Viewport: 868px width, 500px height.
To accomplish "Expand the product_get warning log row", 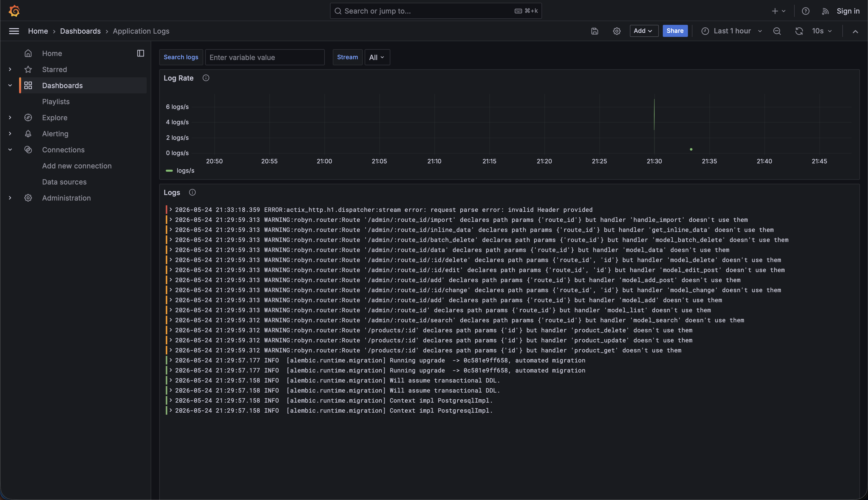I will coord(171,350).
